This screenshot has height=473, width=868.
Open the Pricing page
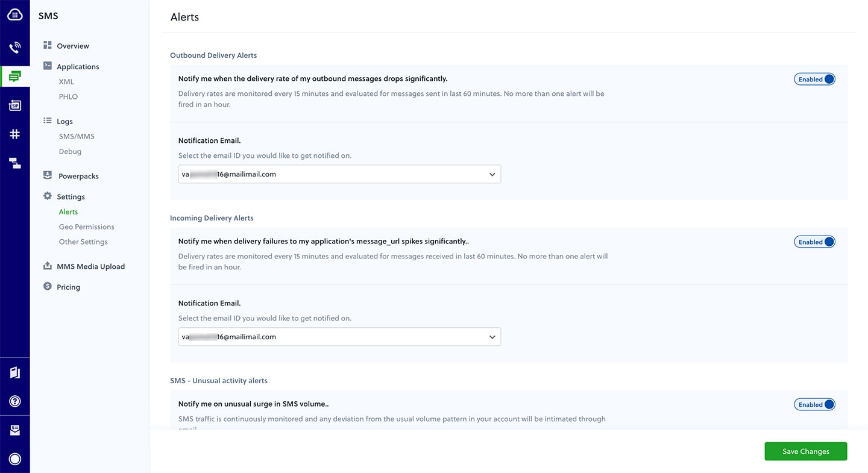pos(68,287)
